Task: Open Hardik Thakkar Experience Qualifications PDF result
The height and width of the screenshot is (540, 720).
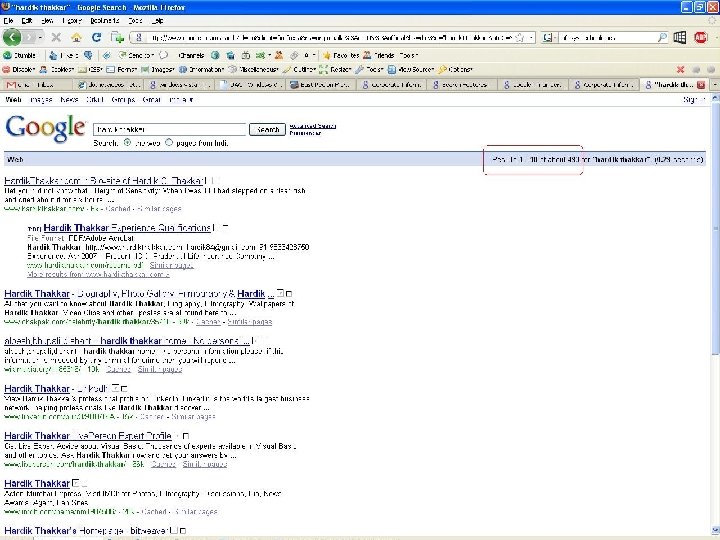Action: (127, 228)
